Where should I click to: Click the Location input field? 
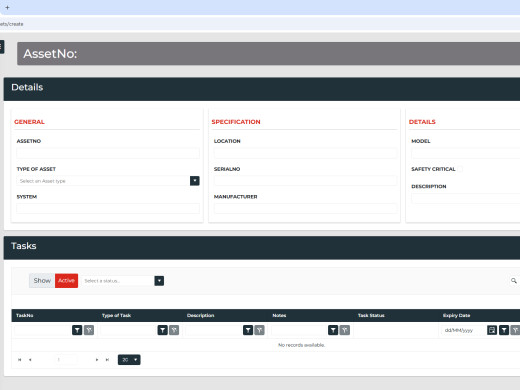click(305, 153)
